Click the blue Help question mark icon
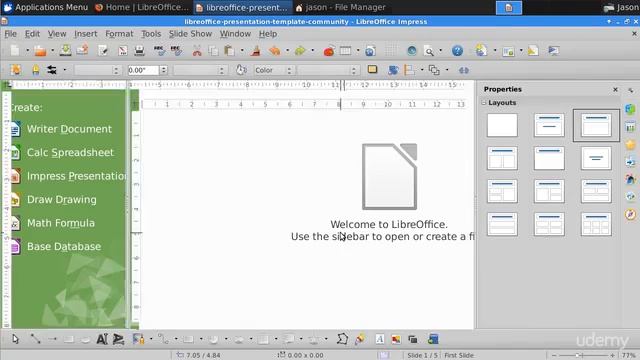Image resolution: width=640 pixels, height=360 pixels. pyautogui.click(x=457, y=51)
